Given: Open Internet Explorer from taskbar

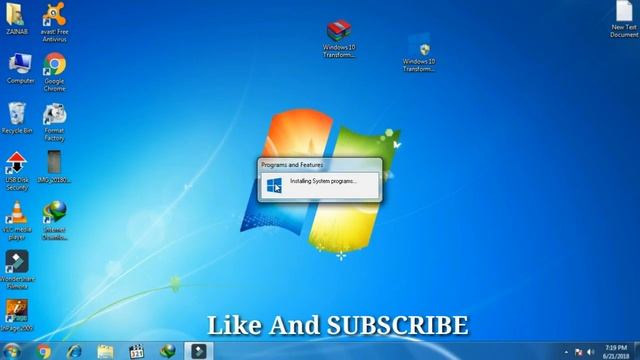Looking at the screenshot, I should [x=74, y=351].
